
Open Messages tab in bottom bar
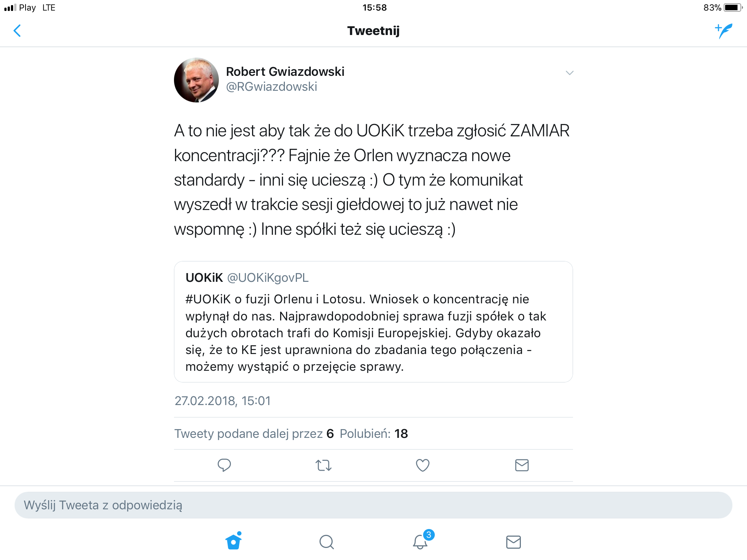coord(514,542)
